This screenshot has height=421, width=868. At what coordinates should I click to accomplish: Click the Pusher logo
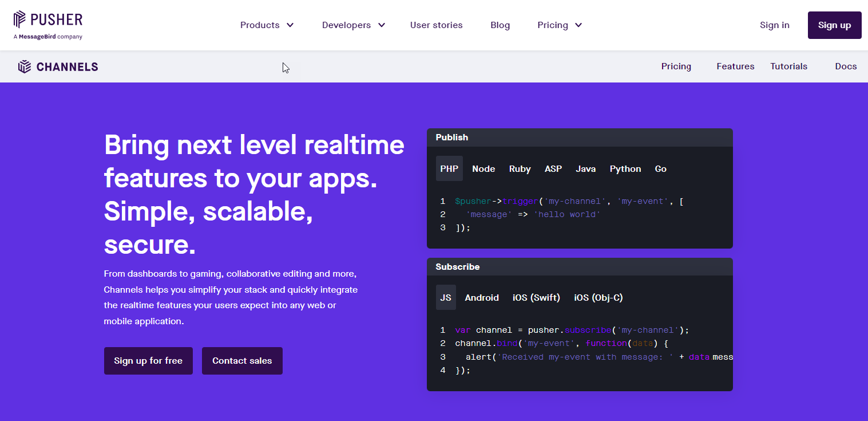point(48,20)
